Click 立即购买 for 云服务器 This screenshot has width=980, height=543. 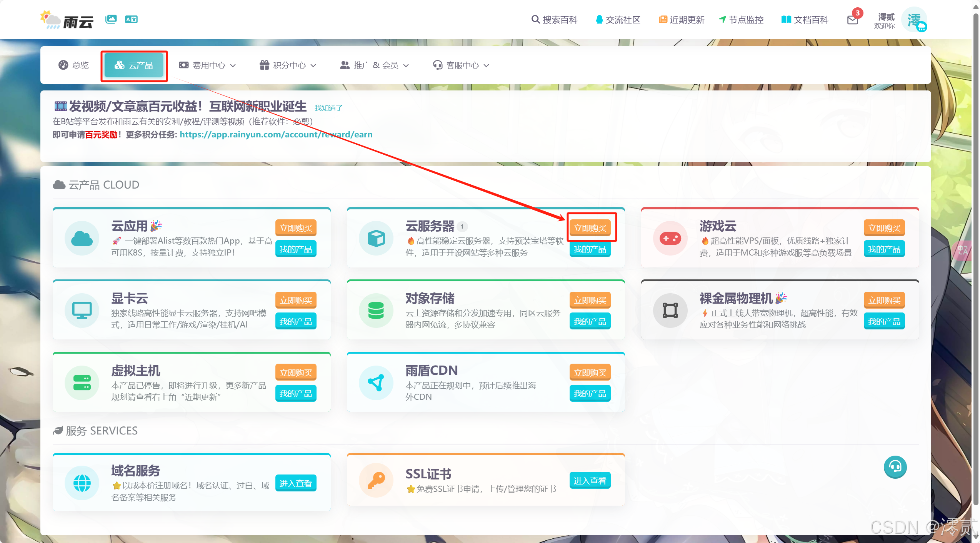[591, 228]
